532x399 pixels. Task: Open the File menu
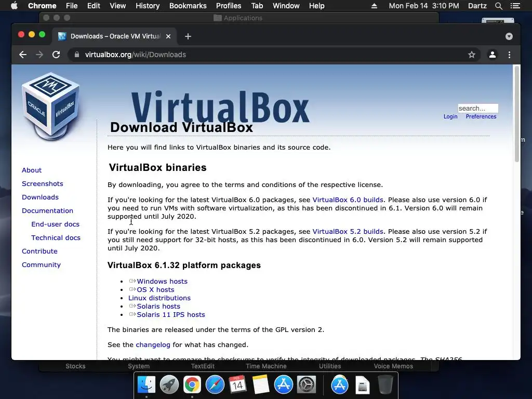(72, 6)
